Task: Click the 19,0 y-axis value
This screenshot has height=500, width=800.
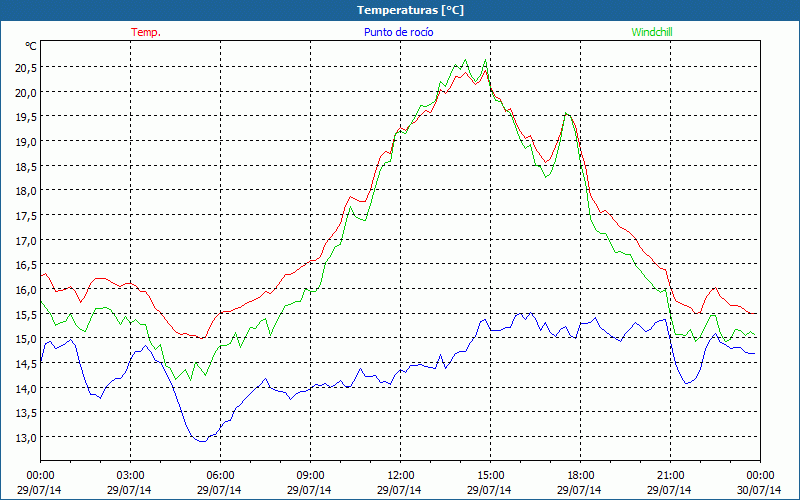Action: (x=25, y=141)
